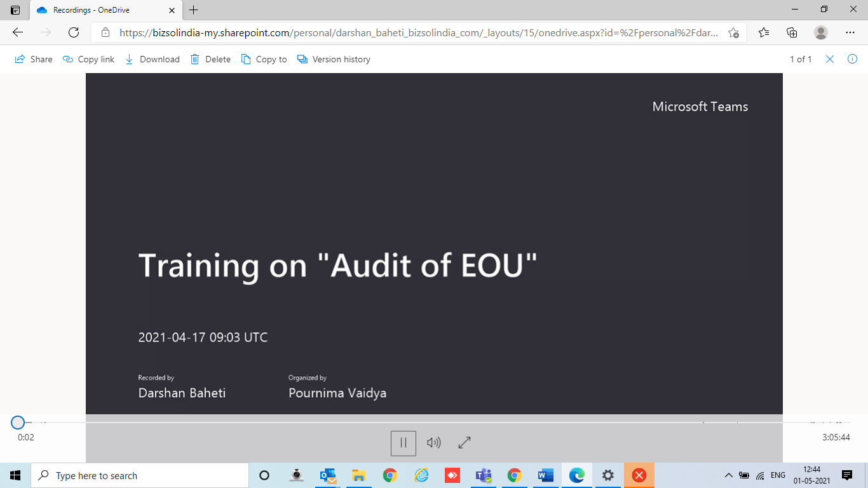868x488 pixels.
Task: Copy link to the recording
Action: tap(89, 59)
